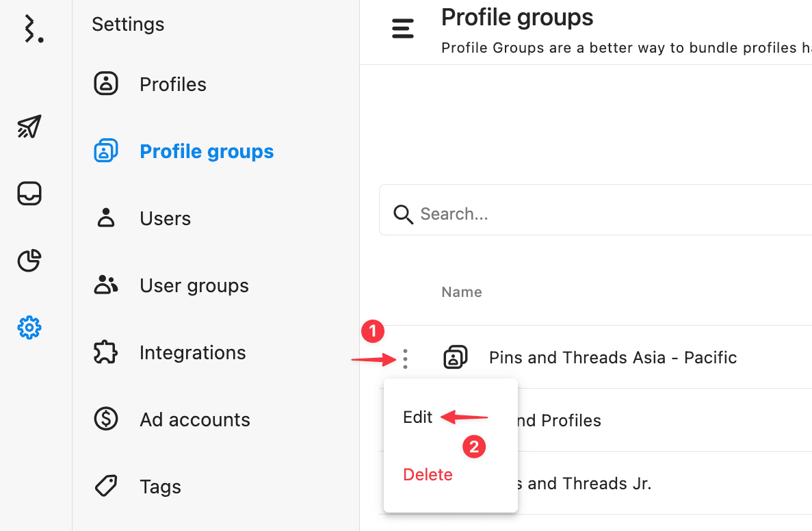Go to Users settings page
Viewport: 812px width, 531px height.
165,218
